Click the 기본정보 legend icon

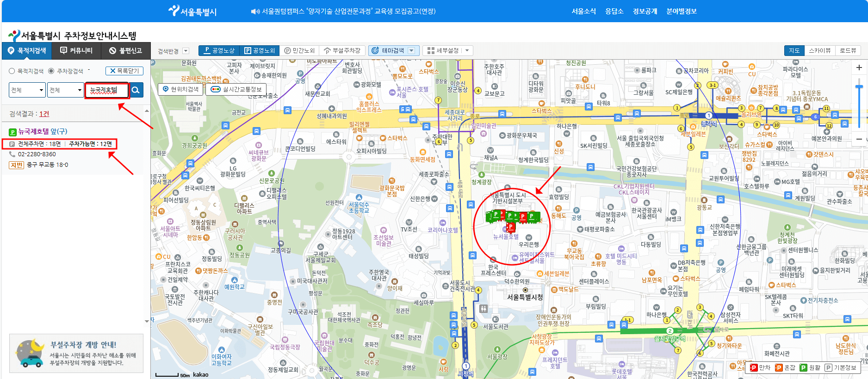(829, 367)
